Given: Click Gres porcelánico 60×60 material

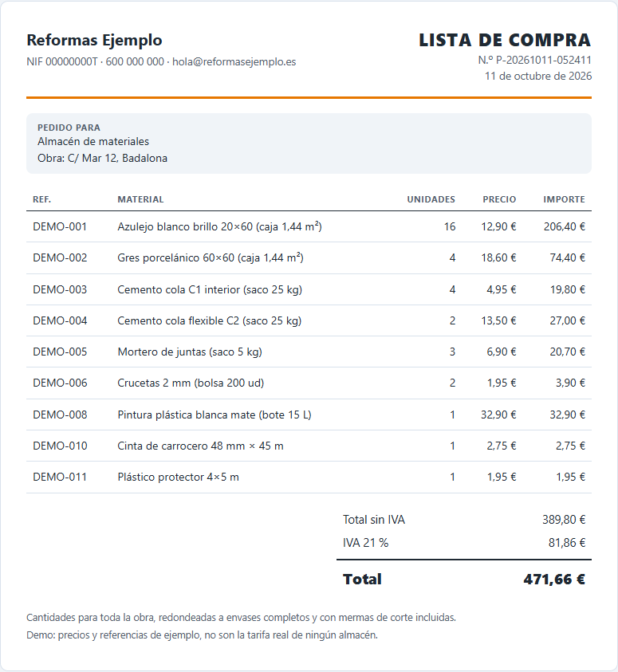Looking at the screenshot, I should click(x=211, y=258).
